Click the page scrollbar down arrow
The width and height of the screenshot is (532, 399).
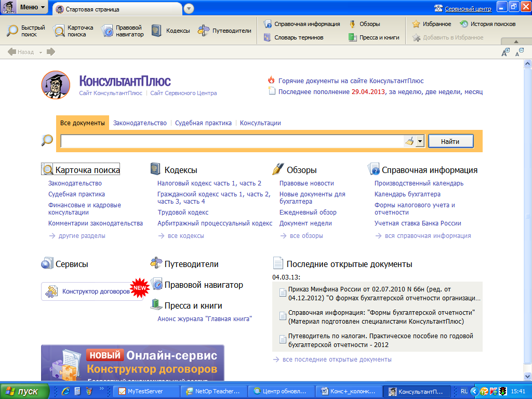pyautogui.click(x=527, y=376)
